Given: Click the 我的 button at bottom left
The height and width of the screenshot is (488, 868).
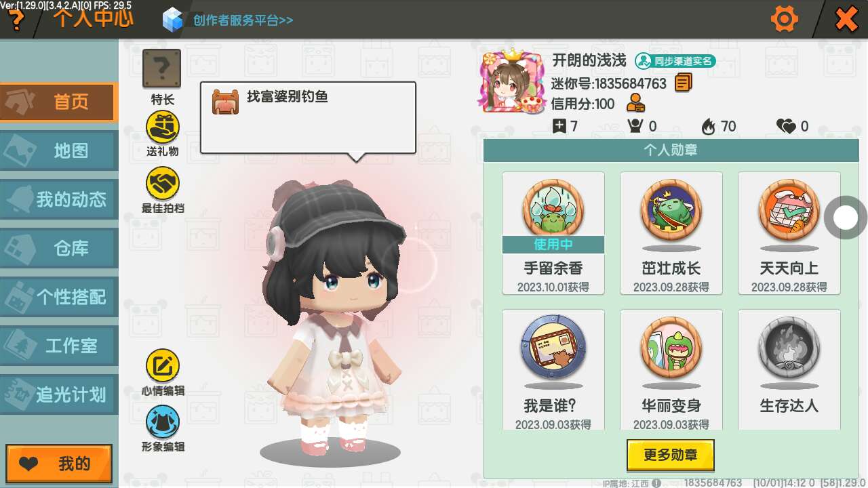Looking at the screenshot, I should pyautogui.click(x=59, y=464).
